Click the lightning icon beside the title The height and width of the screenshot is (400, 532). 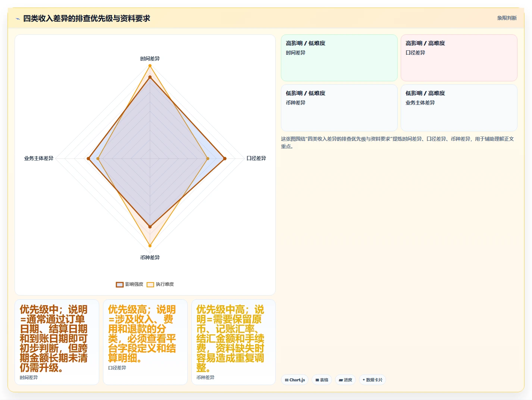pos(18,19)
